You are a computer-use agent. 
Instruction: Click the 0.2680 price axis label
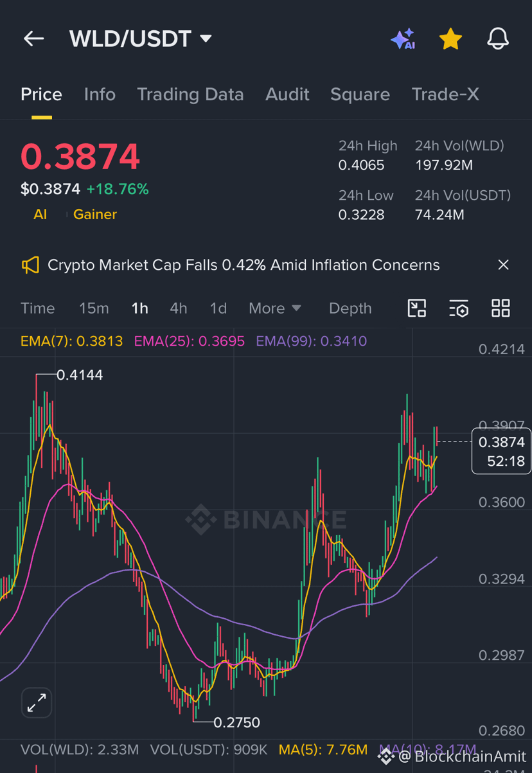[x=502, y=731]
